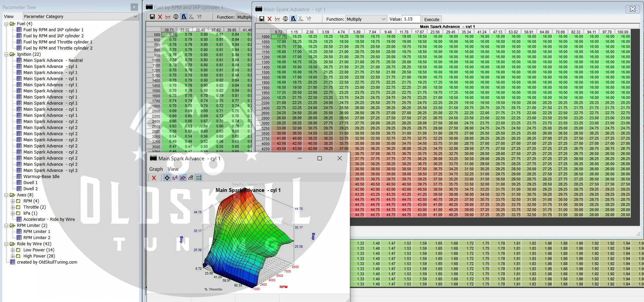This screenshot has height=302, width=644.
Task: Click the Execute button
Action: pos(431,19)
